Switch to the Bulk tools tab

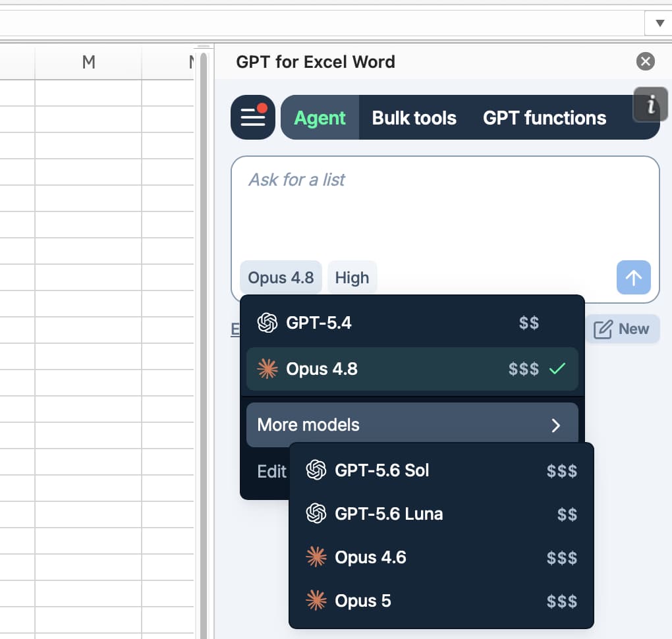(x=414, y=118)
